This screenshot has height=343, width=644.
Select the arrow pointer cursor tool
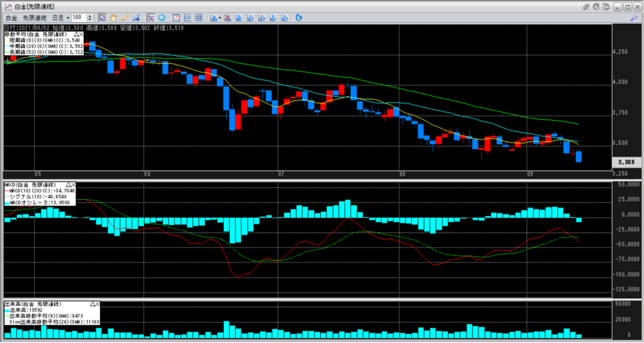pos(102,18)
